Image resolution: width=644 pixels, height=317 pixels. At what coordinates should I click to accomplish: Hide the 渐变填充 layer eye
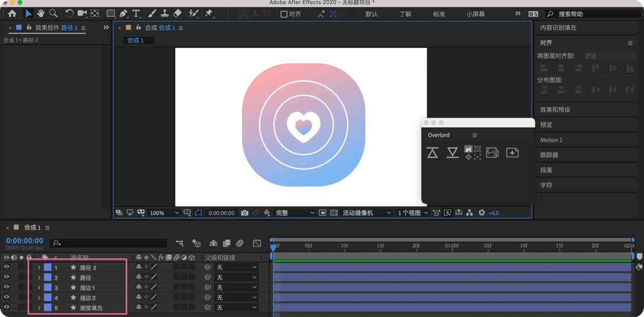pyautogui.click(x=7, y=307)
